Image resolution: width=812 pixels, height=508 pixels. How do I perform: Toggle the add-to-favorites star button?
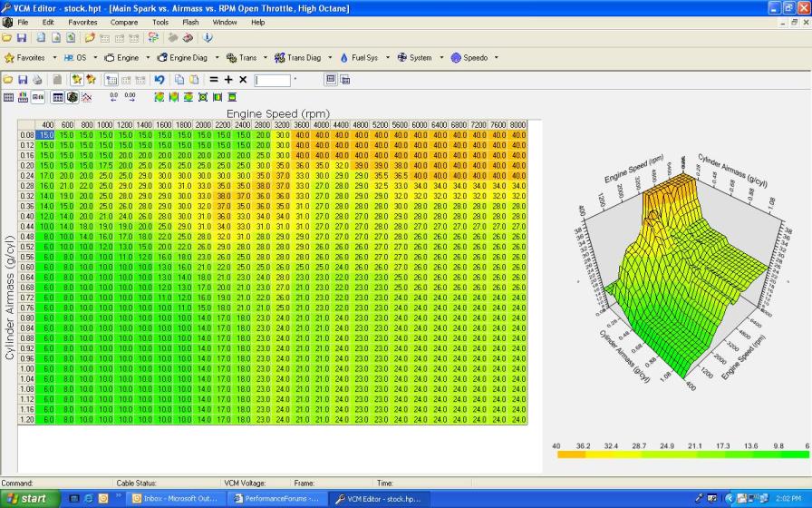coord(77,80)
